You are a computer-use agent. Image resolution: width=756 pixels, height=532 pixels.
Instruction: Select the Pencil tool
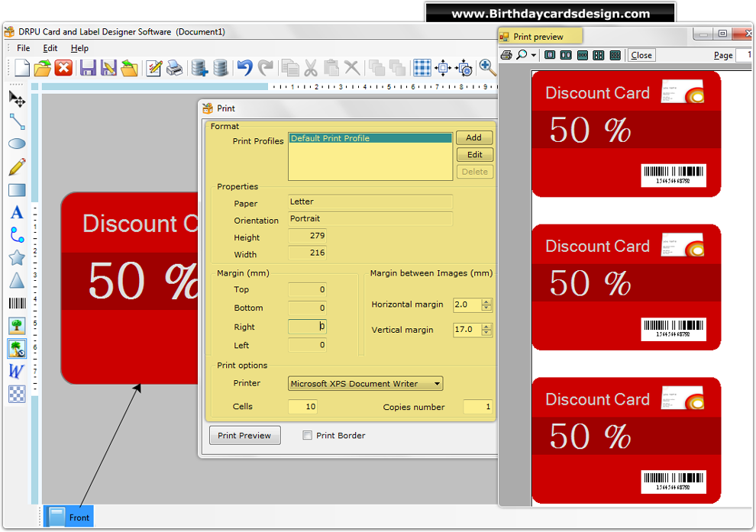(17, 166)
